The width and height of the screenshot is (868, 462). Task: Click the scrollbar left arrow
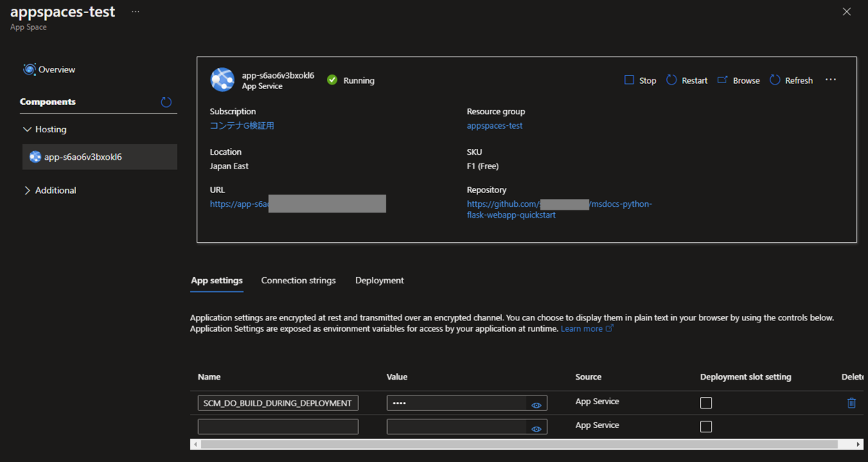click(x=195, y=444)
